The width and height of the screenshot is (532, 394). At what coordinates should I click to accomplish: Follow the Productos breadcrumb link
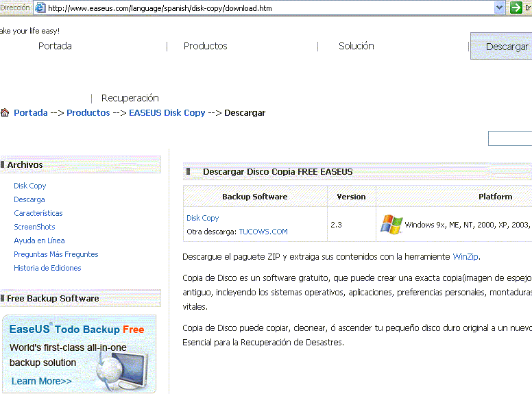pos(88,112)
